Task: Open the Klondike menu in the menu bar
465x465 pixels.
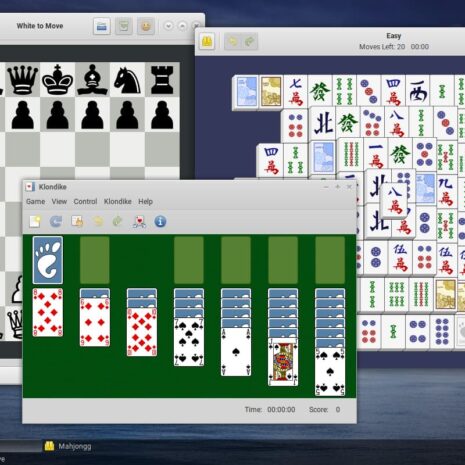Action: [x=118, y=202]
